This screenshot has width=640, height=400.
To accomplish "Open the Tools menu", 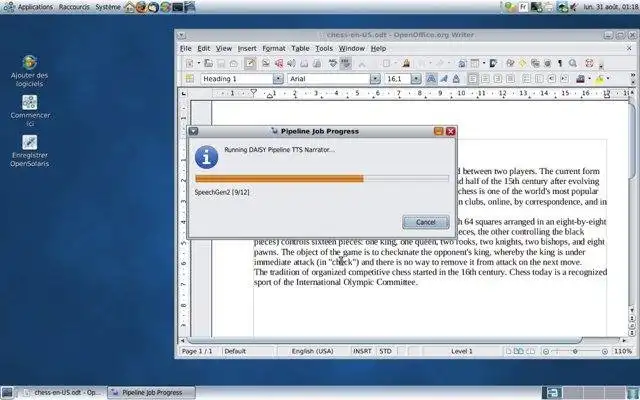I will (324, 48).
